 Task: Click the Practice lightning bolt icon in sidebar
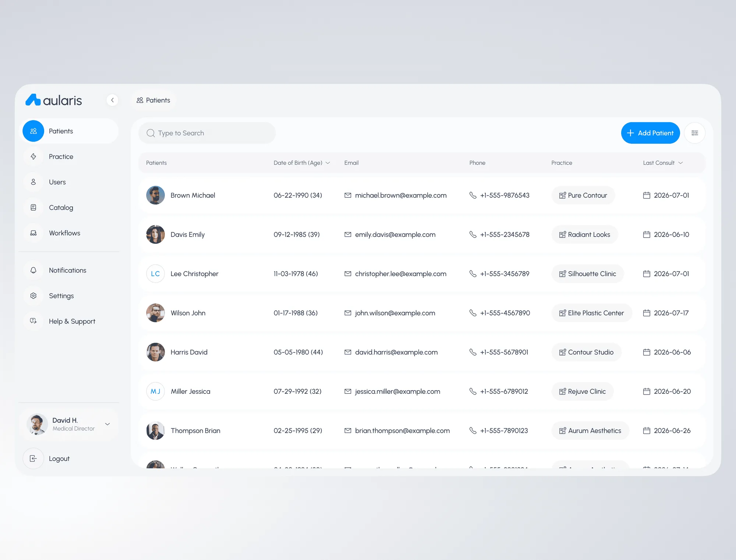coord(33,157)
